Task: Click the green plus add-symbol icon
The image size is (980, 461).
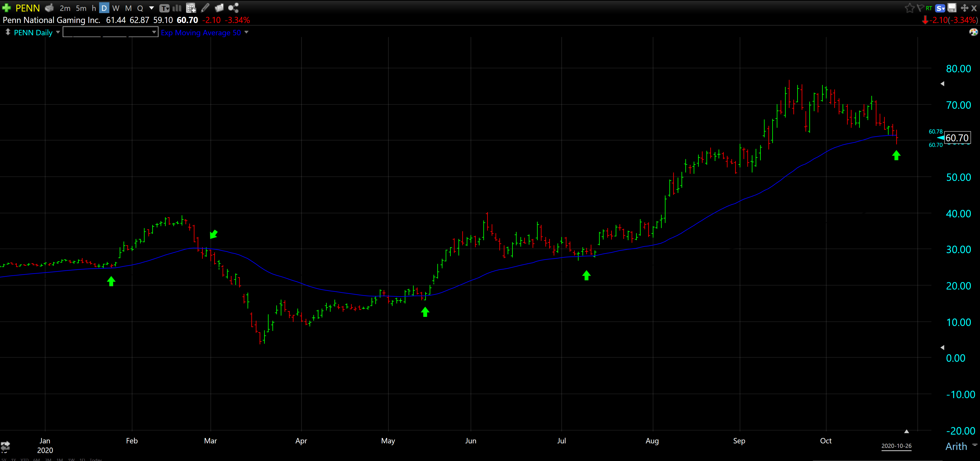Action: point(6,8)
